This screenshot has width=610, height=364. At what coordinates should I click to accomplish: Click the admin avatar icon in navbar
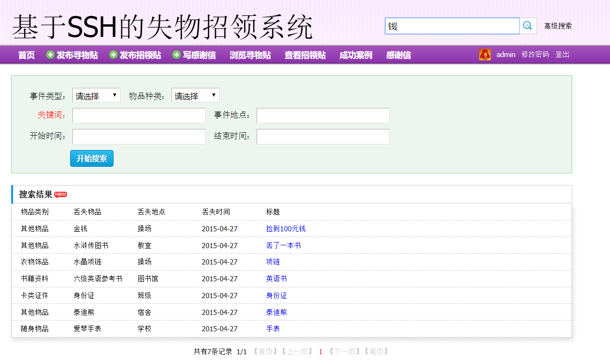[485, 54]
